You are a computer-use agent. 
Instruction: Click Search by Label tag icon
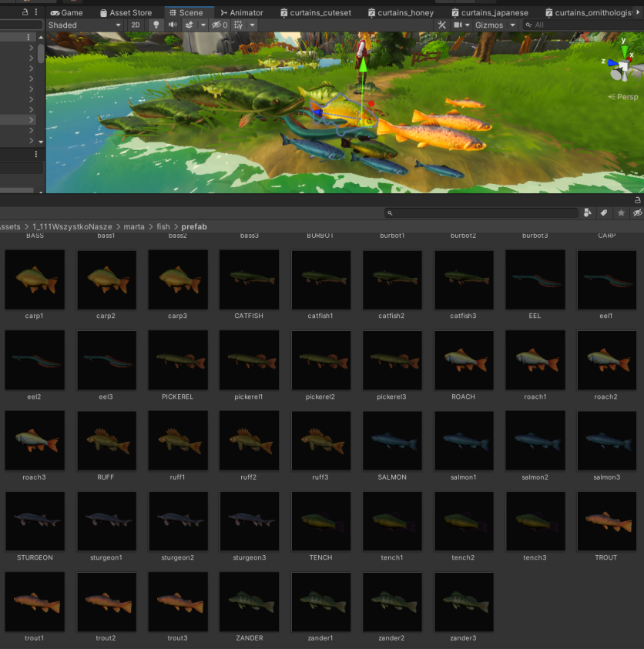click(604, 212)
